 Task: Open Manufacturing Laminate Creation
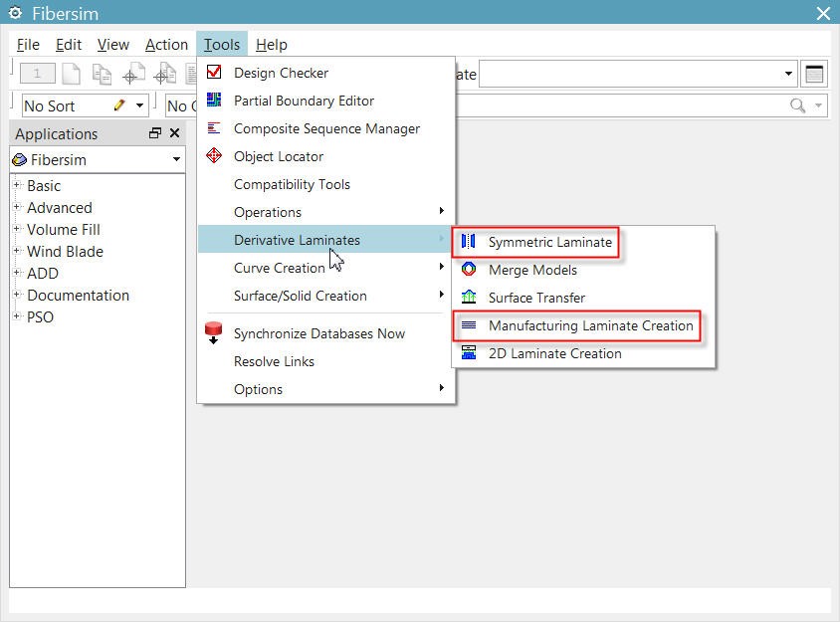pyautogui.click(x=590, y=325)
